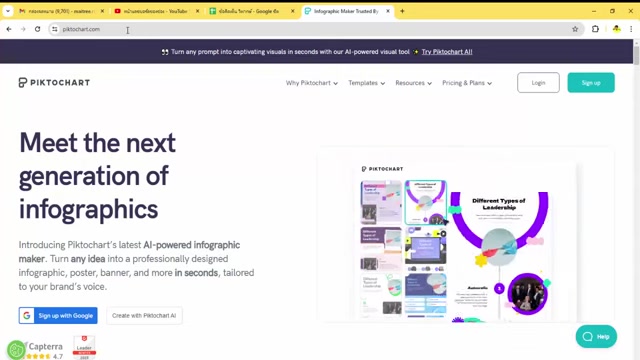Image resolution: width=640 pixels, height=360 pixels.
Task: Click the G2 Leader badge
Action: click(84, 348)
